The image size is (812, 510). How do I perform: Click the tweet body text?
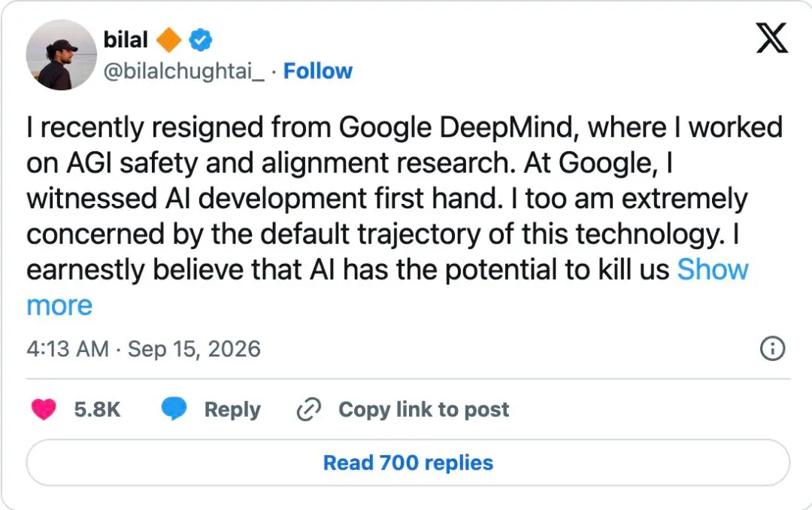click(404, 216)
